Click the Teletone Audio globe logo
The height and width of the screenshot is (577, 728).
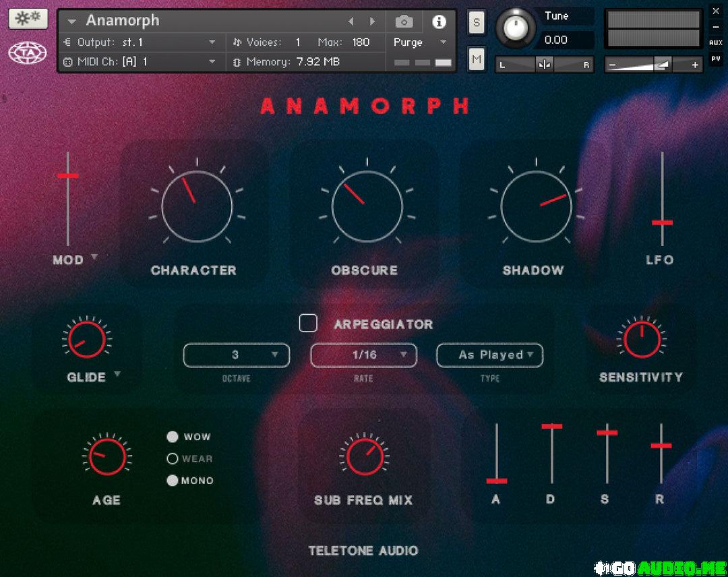point(28,53)
